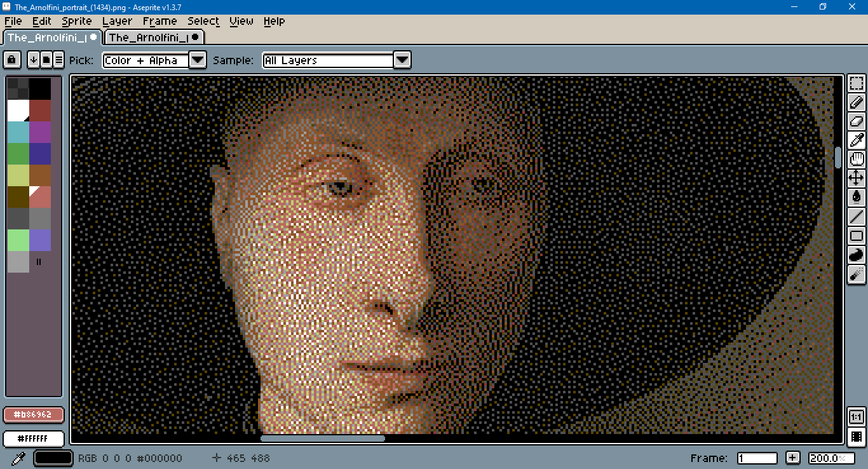Open the Help menu
This screenshot has width=868, height=469.
tap(274, 21)
